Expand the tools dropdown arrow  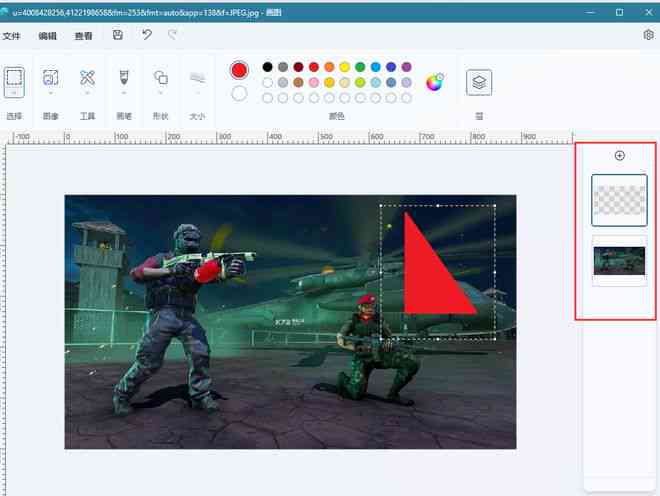[88, 93]
